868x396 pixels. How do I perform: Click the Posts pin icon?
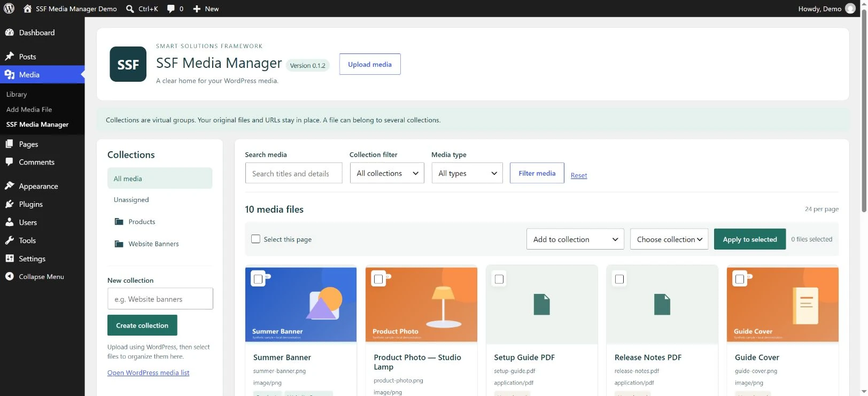point(9,57)
